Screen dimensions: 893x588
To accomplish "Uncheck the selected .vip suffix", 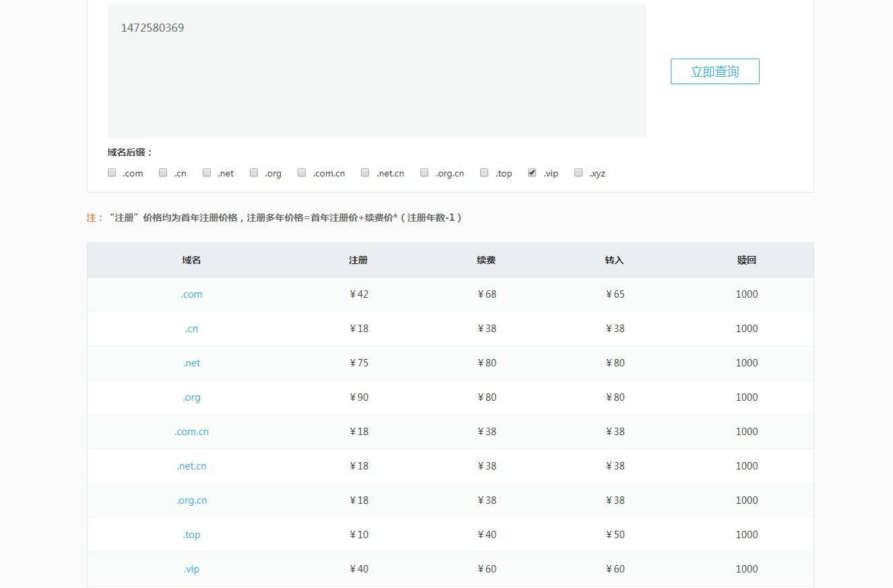I will tap(532, 172).
